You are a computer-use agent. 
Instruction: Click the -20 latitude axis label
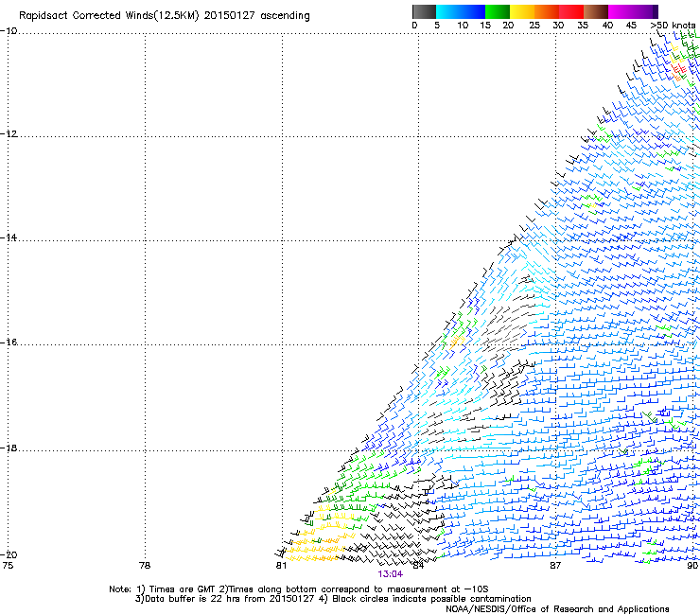pyautogui.click(x=9, y=554)
